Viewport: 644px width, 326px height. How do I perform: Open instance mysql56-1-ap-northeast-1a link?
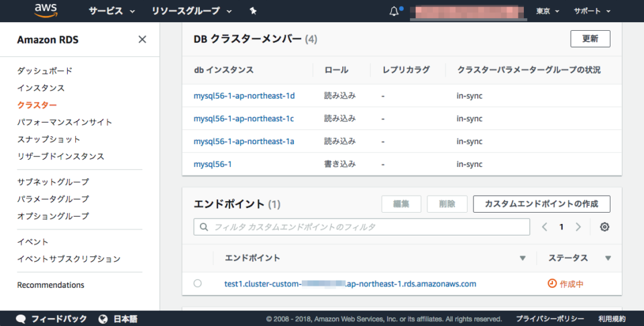[244, 142]
